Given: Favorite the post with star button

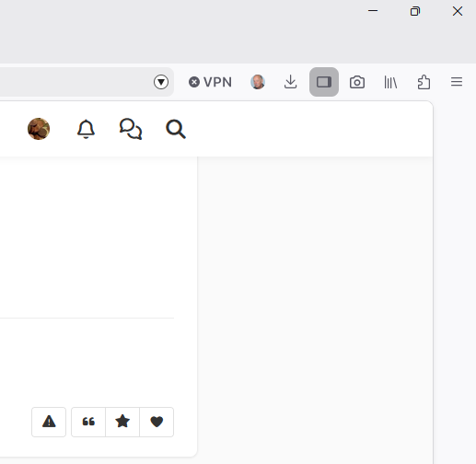Looking at the screenshot, I should [x=122, y=422].
